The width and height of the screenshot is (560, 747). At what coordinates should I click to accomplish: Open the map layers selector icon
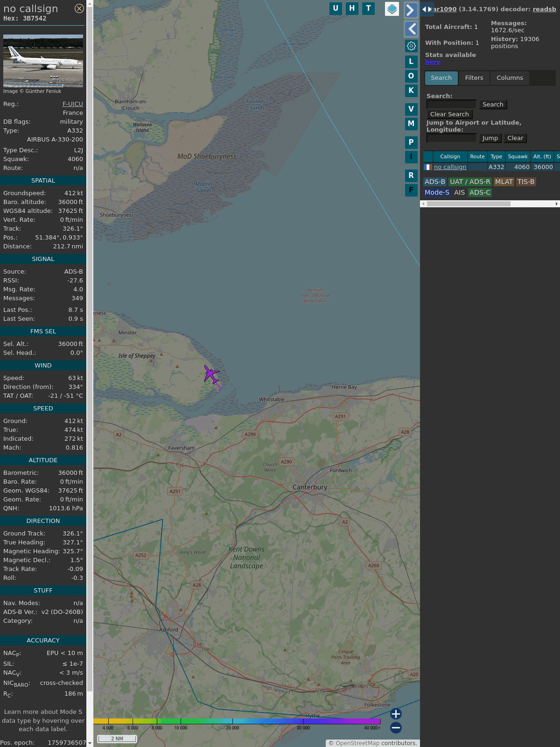[392, 9]
